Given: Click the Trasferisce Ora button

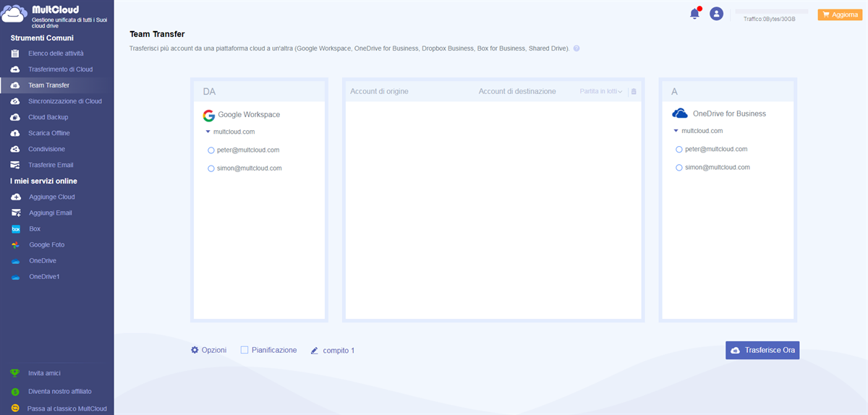Looking at the screenshot, I should (x=762, y=350).
